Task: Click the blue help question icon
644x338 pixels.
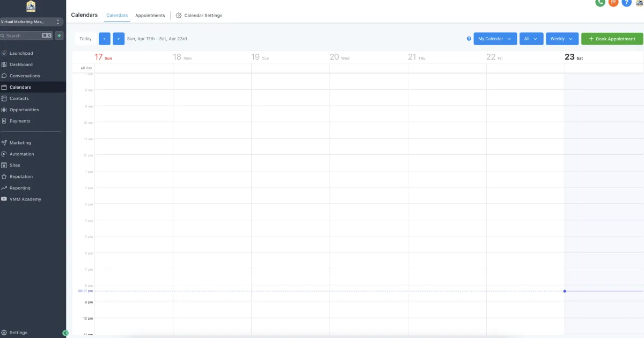Action: click(626, 2)
